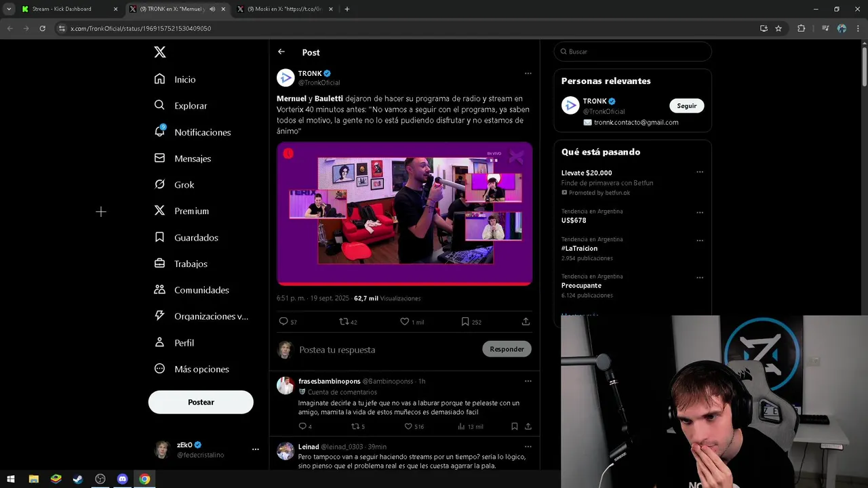Open OBS Studio from the taskbar
Screen dimensions: 868x488
100,479
